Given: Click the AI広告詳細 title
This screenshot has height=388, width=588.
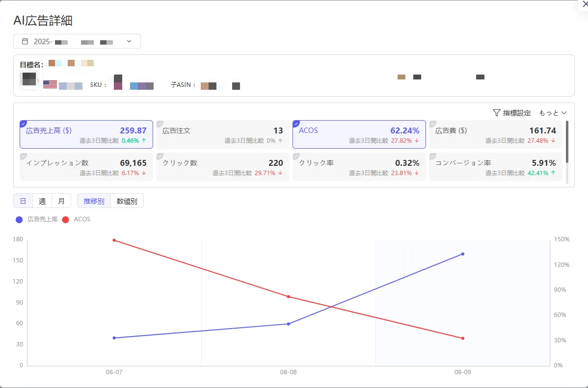Looking at the screenshot, I should point(43,21).
